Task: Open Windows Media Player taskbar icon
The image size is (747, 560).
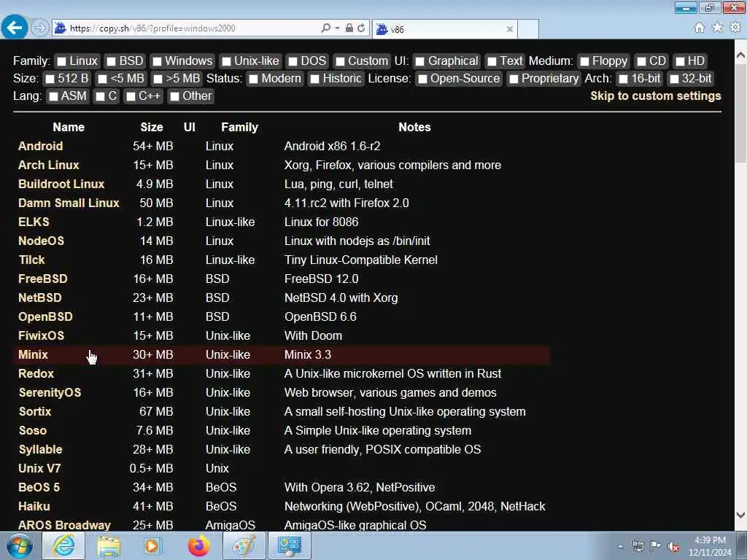Action: [153, 545]
